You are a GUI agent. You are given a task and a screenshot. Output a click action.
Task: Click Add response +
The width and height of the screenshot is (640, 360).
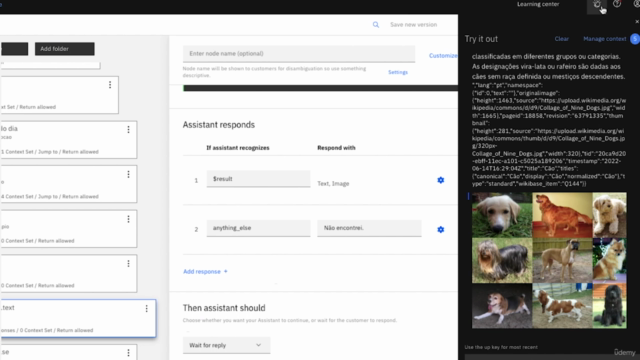click(x=205, y=271)
